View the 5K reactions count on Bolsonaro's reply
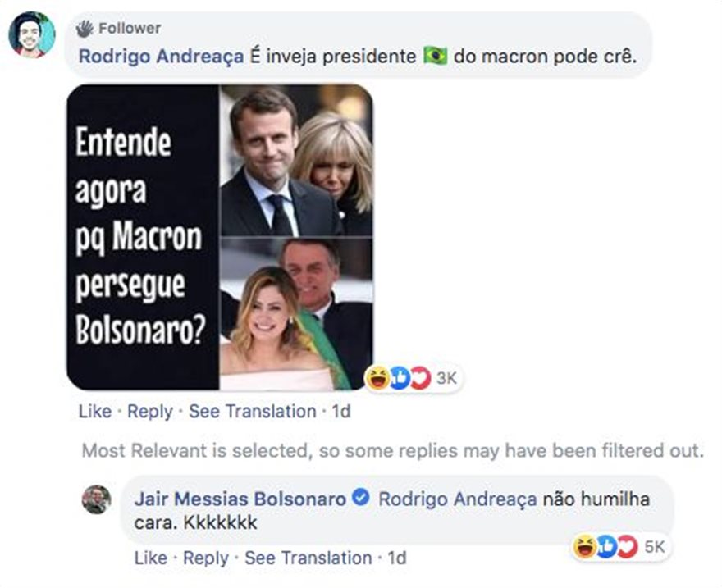 (x=655, y=546)
